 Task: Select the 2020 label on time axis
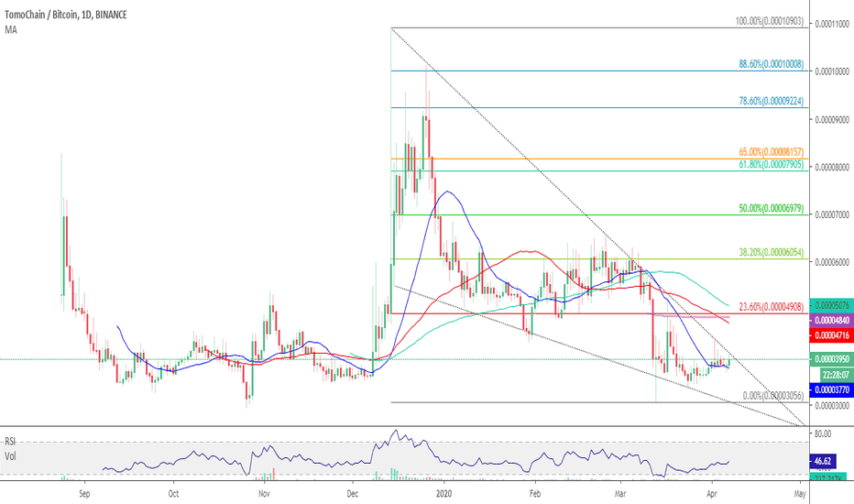(444, 494)
